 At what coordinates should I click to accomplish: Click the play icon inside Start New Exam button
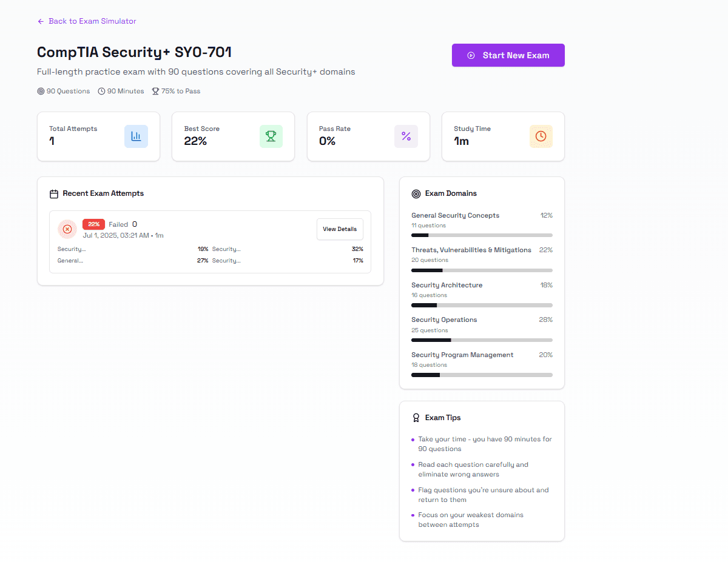point(471,55)
